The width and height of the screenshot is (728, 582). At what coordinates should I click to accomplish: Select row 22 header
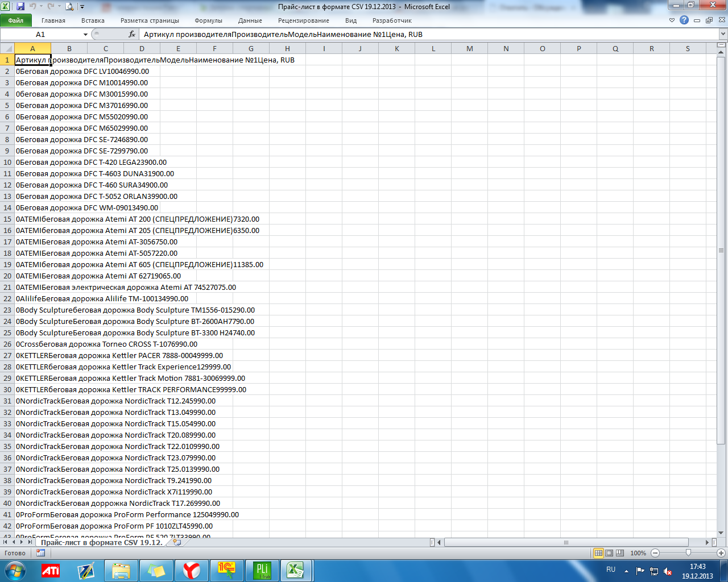7,298
